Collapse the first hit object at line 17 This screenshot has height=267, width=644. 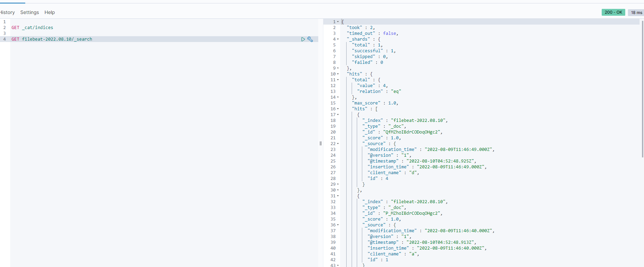pos(338,115)
